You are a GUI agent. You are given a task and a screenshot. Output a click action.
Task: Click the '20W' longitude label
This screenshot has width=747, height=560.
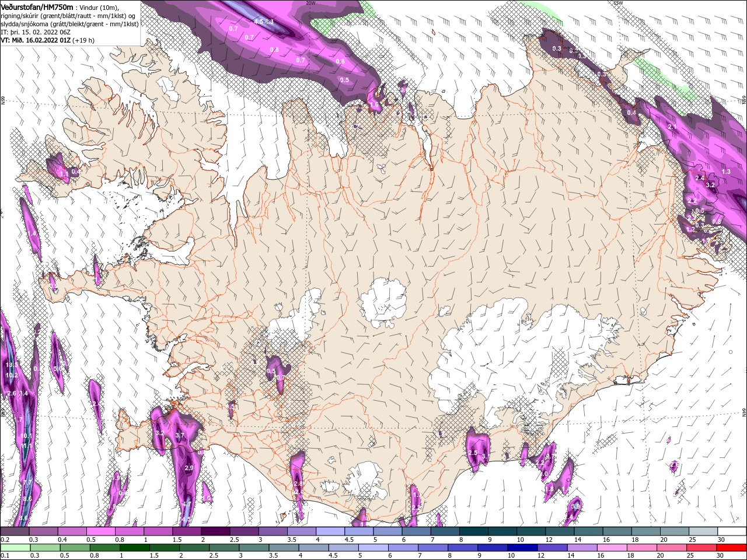pyautogui.click(x=310, y=3)
